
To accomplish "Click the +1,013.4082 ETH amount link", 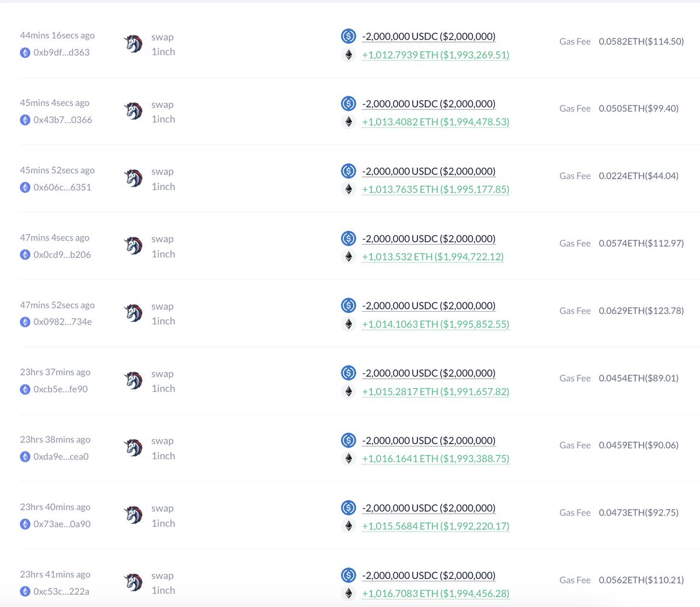I will (x=436, y=122).
